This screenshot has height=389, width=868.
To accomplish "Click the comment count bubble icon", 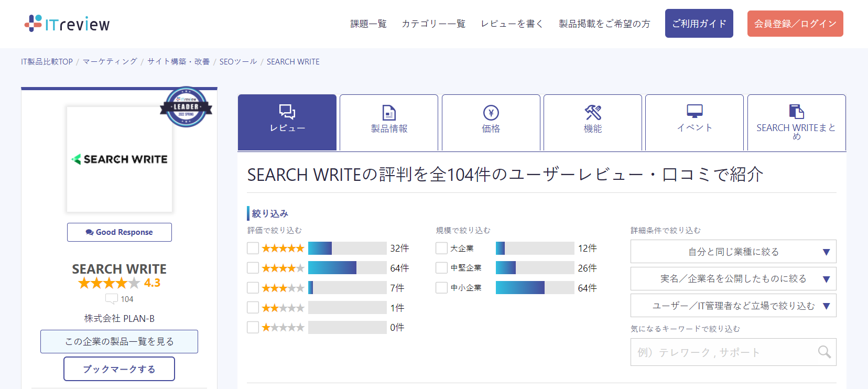I will click(111, 299).
